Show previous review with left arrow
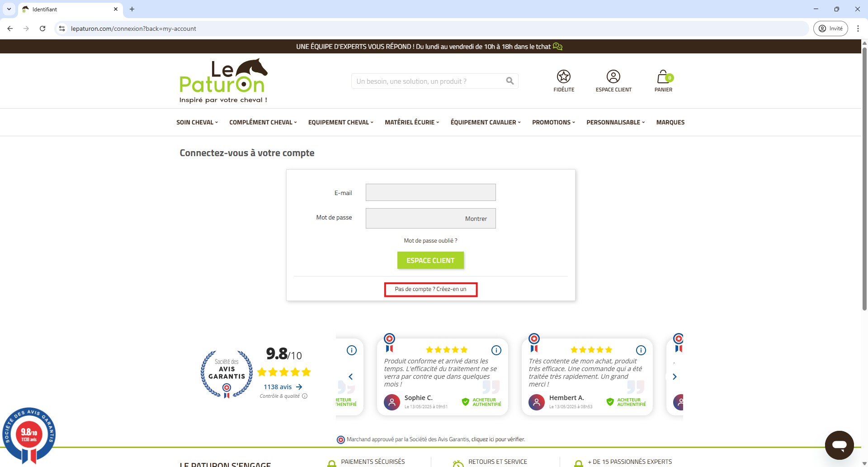 pos(350,376)
